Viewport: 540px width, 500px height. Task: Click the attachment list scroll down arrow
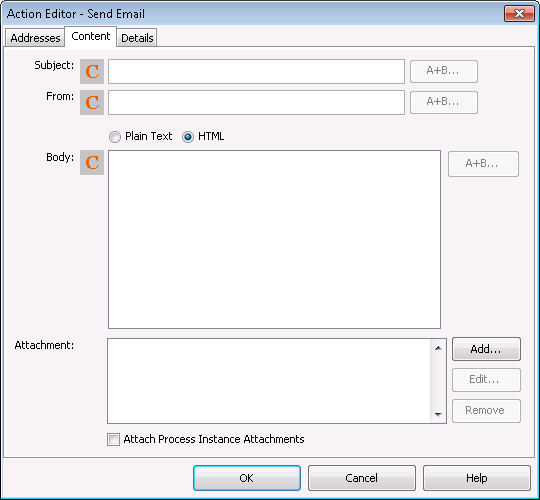tap(438, 414)
